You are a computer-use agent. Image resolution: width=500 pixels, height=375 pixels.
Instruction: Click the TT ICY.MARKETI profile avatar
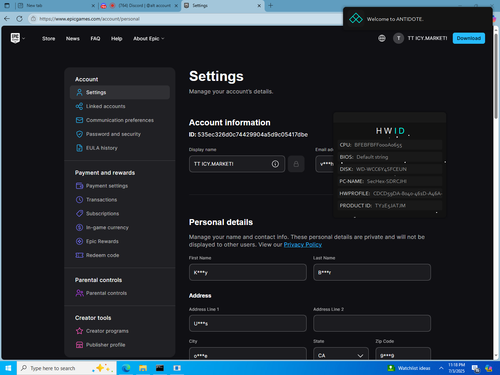click(x=398, y=38)
